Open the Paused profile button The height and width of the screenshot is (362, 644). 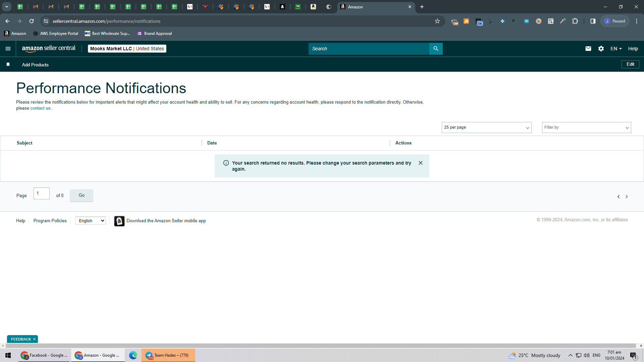click(615, 21)
